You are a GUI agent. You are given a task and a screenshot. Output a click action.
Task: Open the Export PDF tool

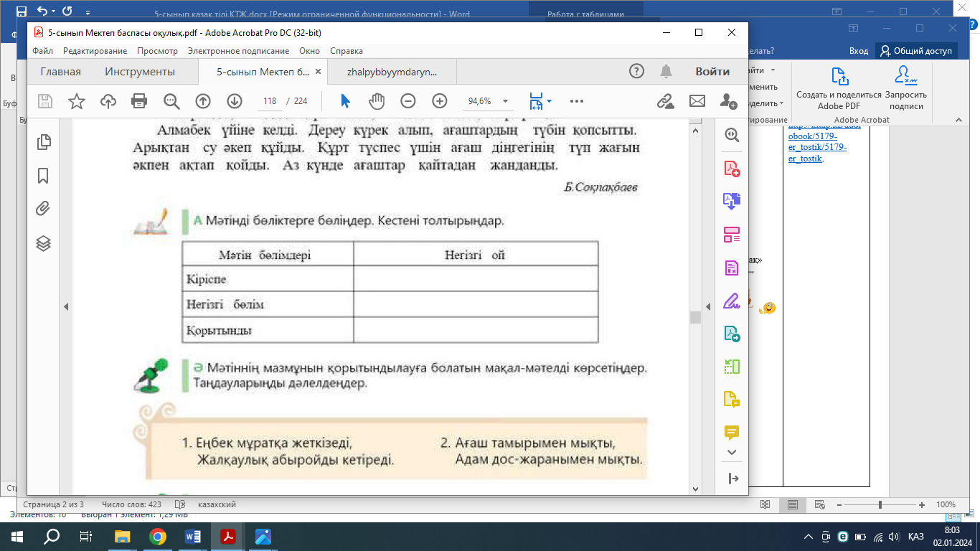click(732, 334)
